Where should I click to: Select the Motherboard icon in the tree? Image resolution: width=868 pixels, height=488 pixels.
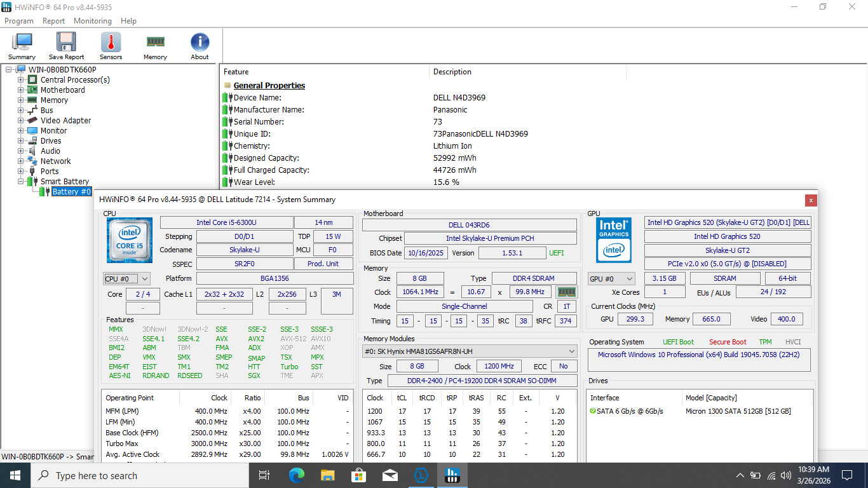tap(32, 90)
